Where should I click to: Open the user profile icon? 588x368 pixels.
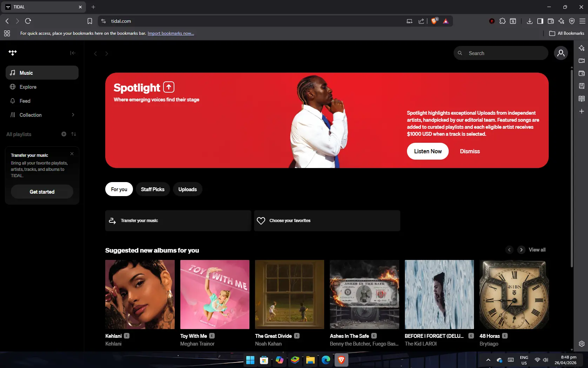pos(561,53)
